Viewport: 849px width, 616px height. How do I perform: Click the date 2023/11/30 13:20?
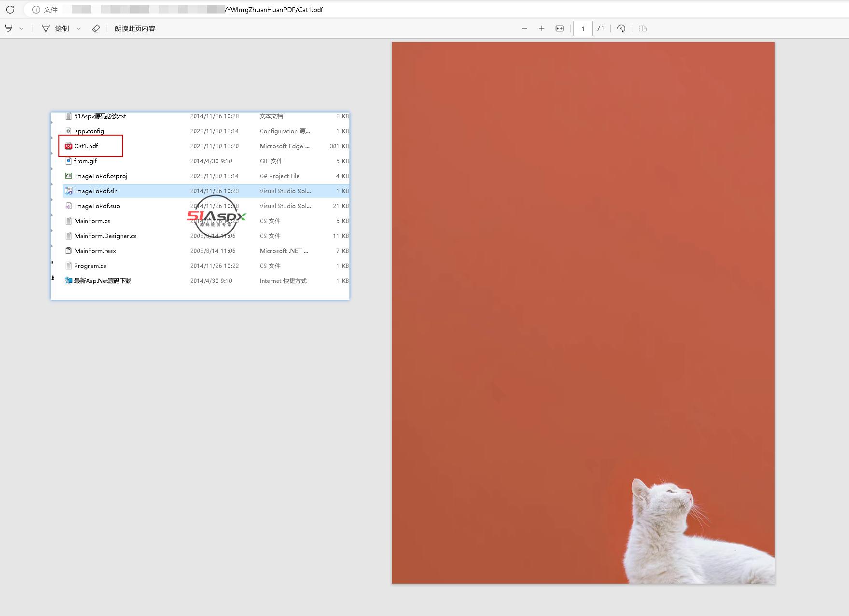pyautogui.click(x=214, y=146)
